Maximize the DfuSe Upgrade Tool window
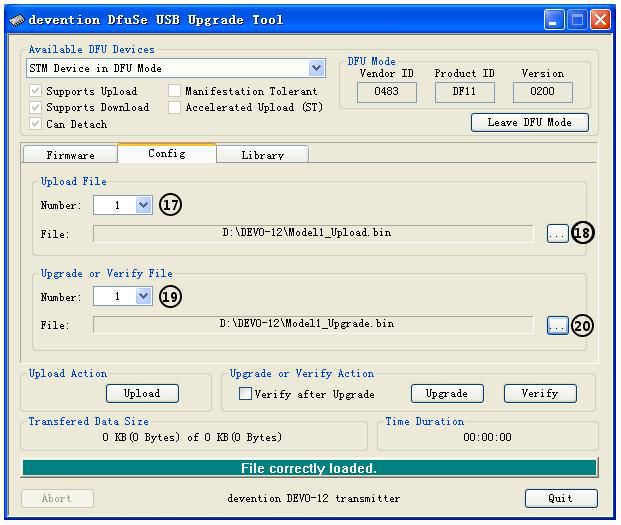 tap(577, 20)
